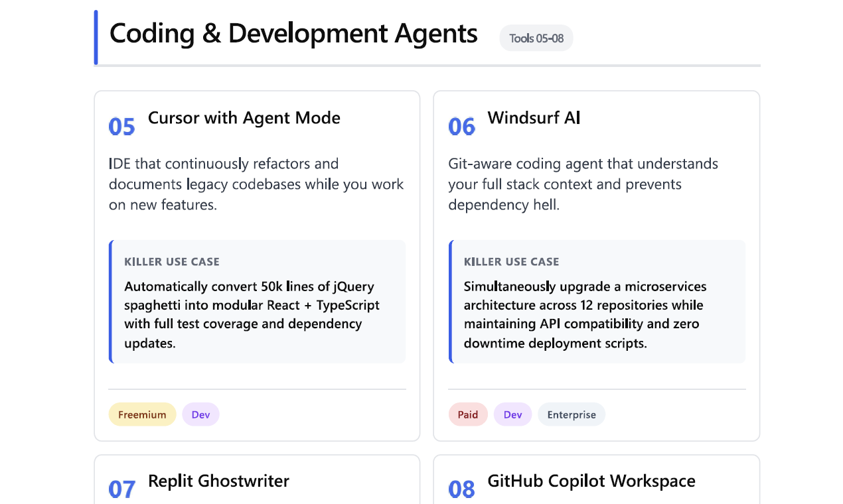The image size is (843, 504).
Task: Open the Windsurf AI title
Action: tap(534, 118)
